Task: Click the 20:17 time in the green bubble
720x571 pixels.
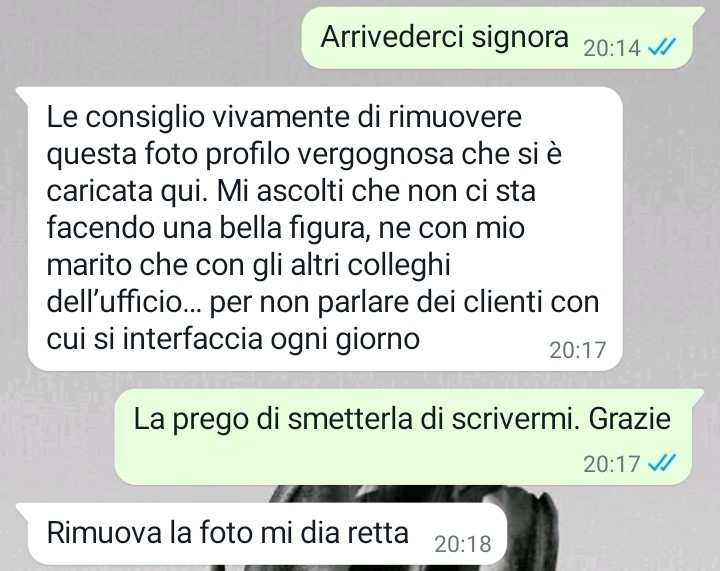Action: pyautogui.click(x=612, y=464)
